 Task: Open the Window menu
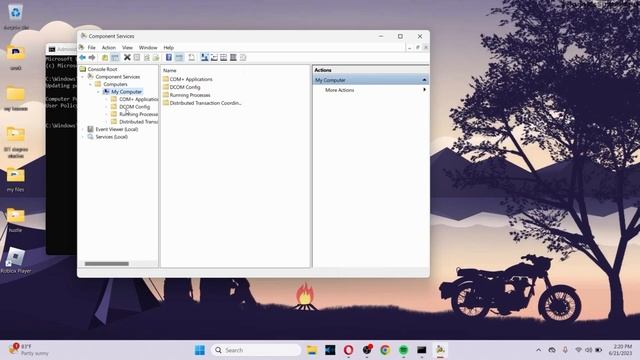[148, 48]
